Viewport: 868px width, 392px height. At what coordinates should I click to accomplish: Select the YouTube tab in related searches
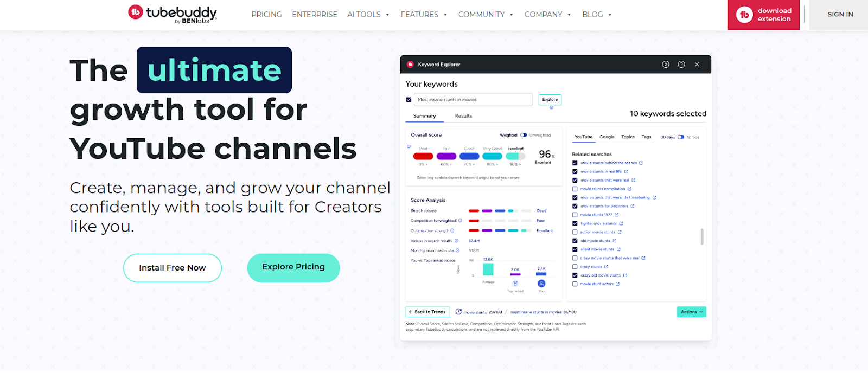tap(583, 137)
